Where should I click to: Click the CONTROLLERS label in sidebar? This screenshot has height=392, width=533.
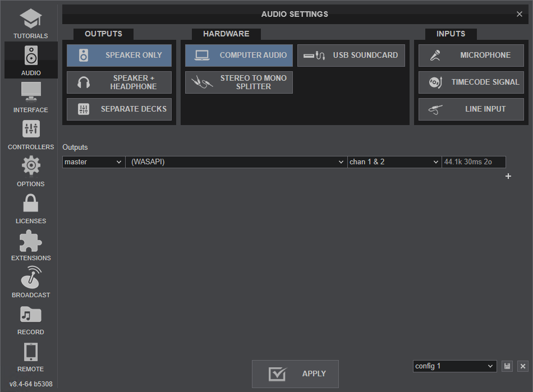tap(31, 147)
